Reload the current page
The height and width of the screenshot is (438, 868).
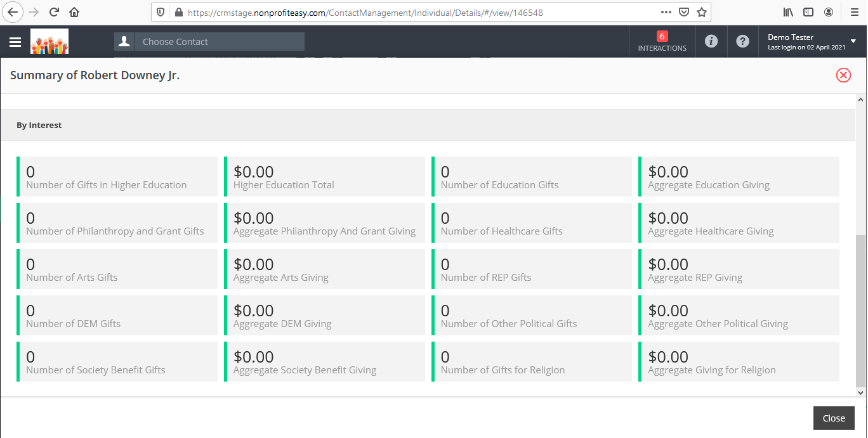click(54, 12)
